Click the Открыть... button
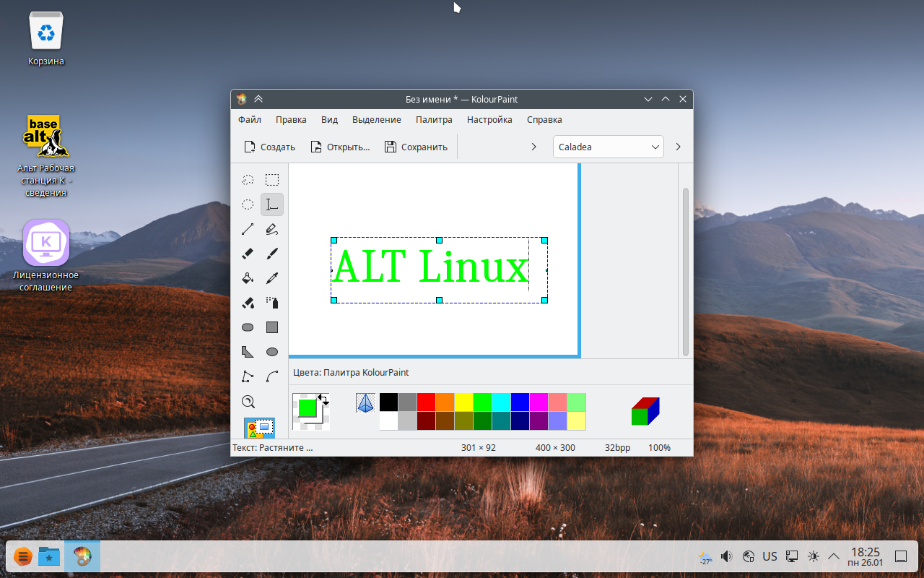Screen dimensions: 924x578 (340, 147)
